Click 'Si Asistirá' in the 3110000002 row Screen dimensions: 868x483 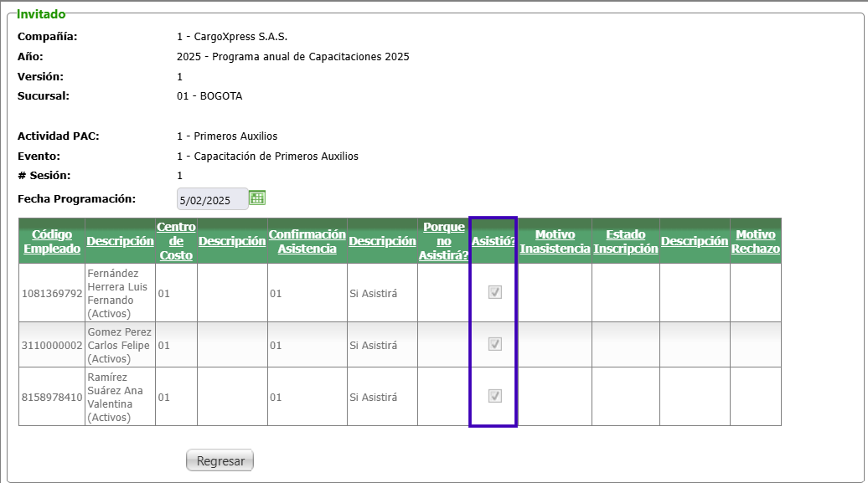click(x=373, y=345)
